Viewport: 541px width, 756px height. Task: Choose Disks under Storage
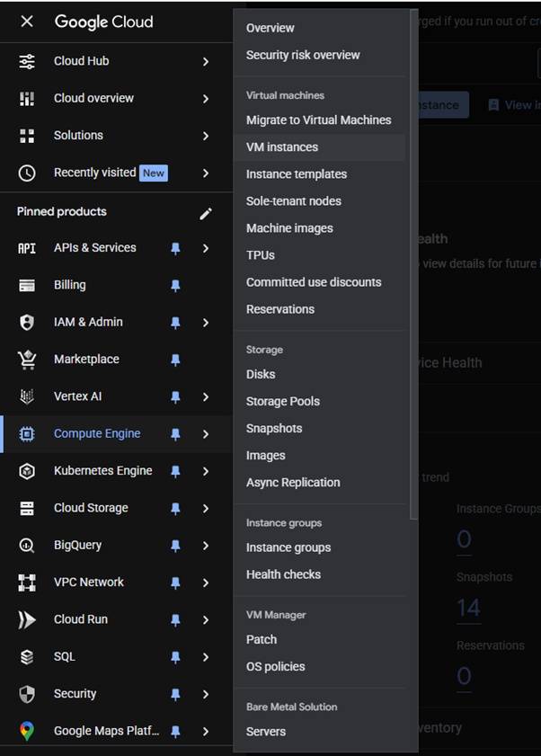(319, 374)
